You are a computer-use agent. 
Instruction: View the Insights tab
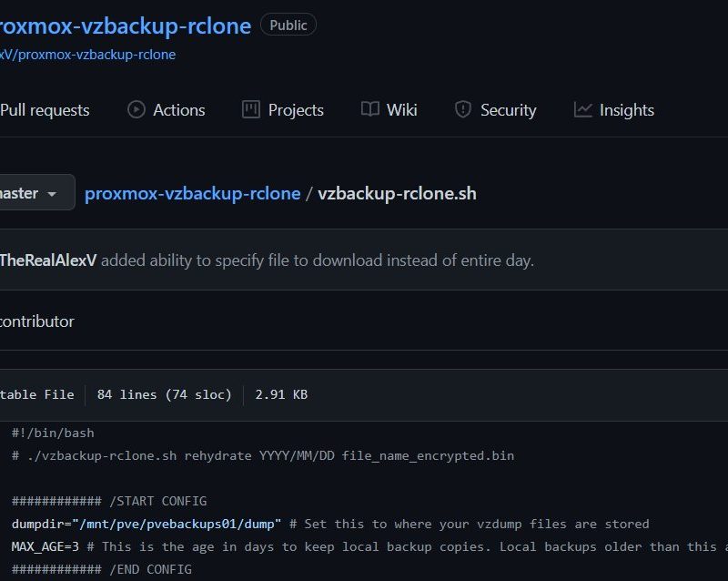(613, 110)
